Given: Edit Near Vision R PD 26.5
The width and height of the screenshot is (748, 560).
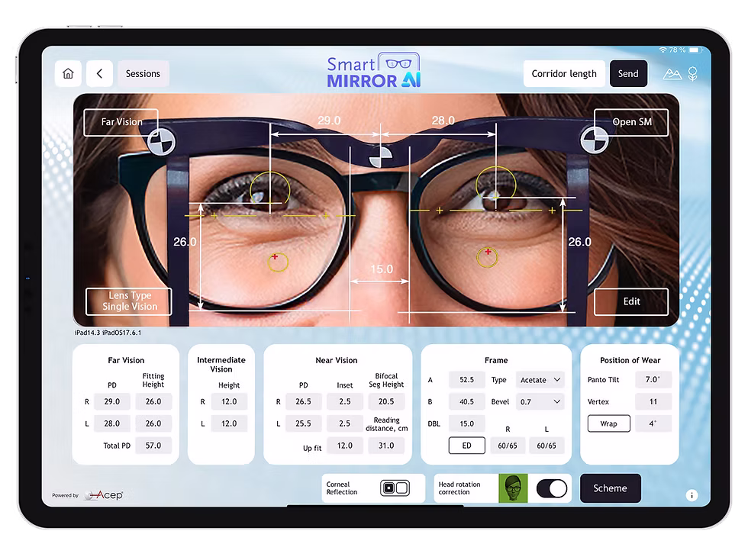Looking at the screenshot, I should coord(304,401).
